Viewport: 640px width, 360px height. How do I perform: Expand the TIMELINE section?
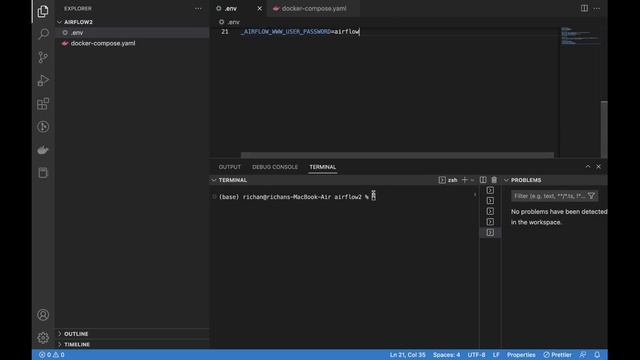tap(132, 344)
